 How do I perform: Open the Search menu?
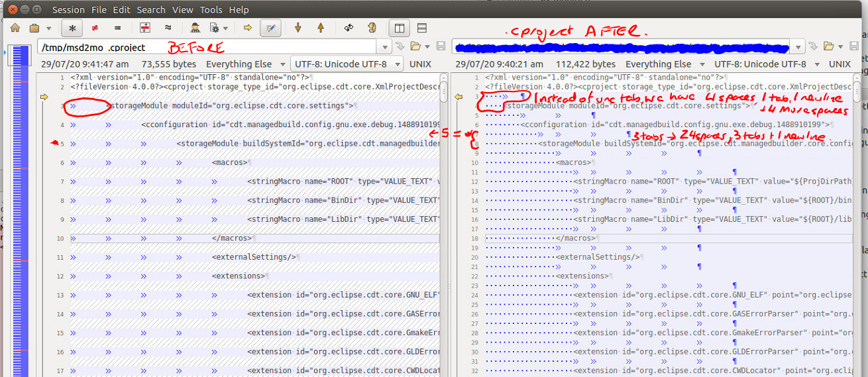[x=151, y=9]
